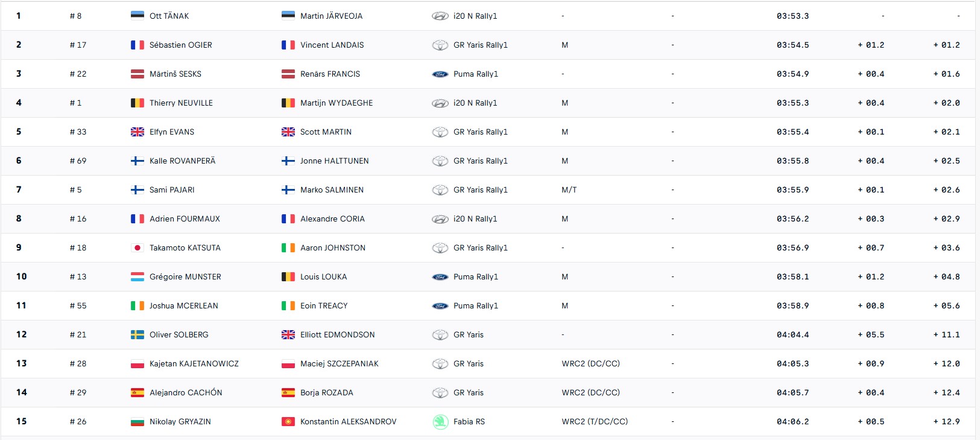Click Ford logo in Mārtiņš SESKS row
This screenshot has height=440, width=980.
coord(440,74)
